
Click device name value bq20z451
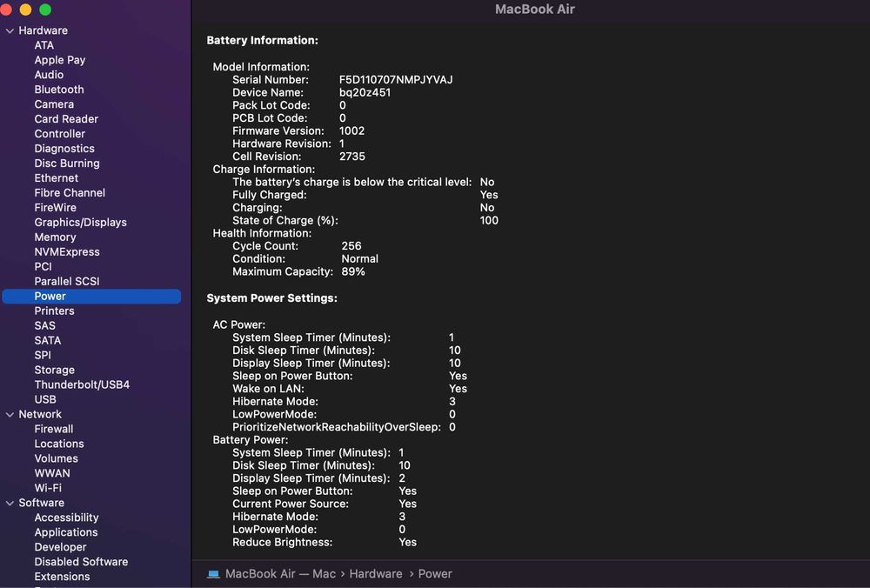[365, 93]
